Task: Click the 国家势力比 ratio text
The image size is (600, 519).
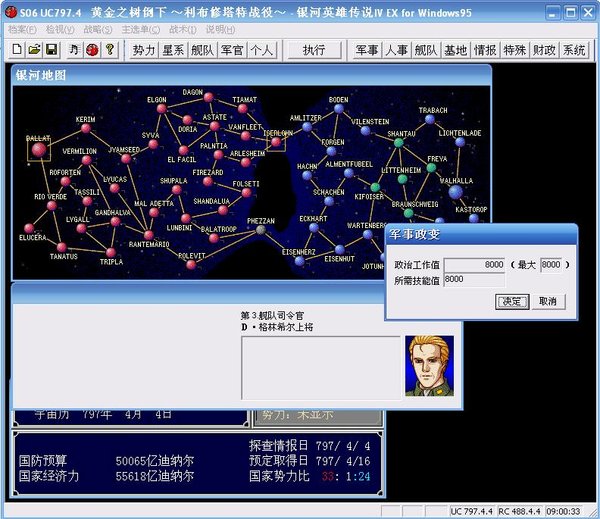Action: 310,476
